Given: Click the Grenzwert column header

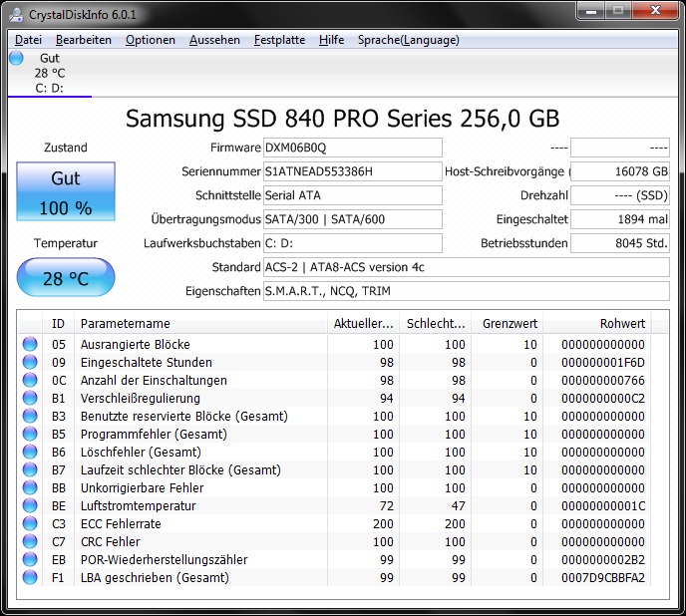Looking at the screenshot, I should coord(508,323).
